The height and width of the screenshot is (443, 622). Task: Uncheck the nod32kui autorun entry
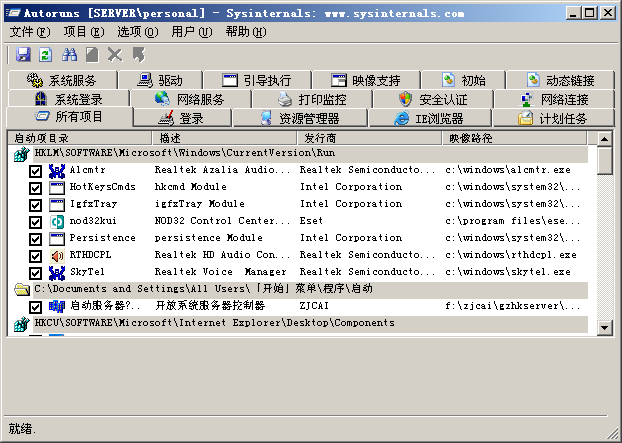[x=35, y=222]
